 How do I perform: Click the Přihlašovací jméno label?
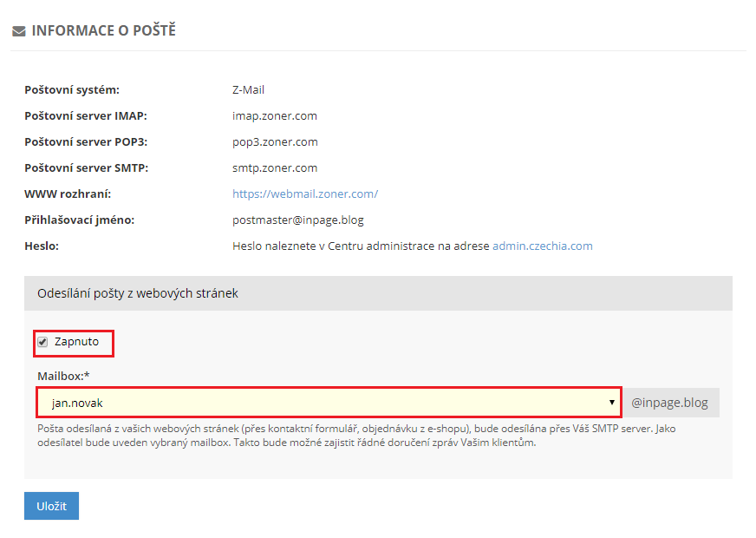tap(79, 220)
